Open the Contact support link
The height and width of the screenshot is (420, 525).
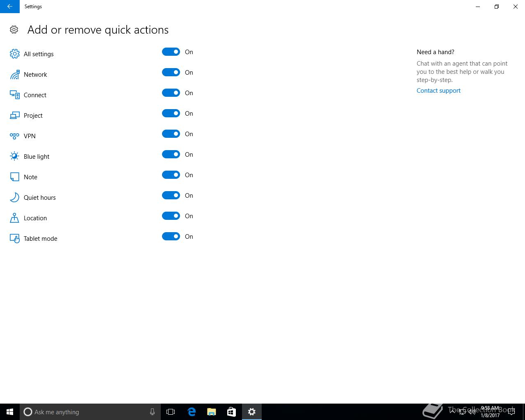(x=438, y=91)
